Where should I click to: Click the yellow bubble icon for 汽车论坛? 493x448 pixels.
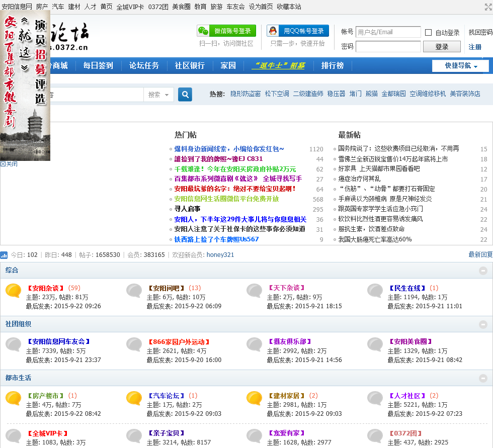tap(134, 398)
